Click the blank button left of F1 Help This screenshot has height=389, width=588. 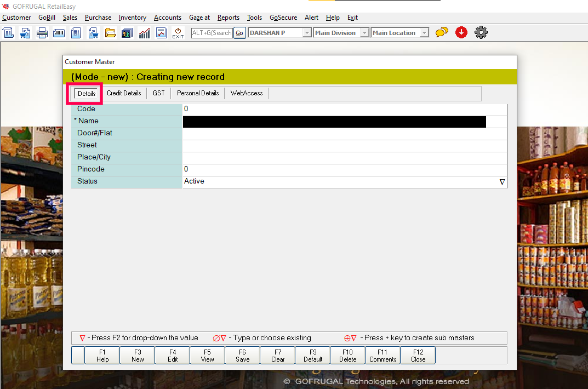[x=78, y=355]
